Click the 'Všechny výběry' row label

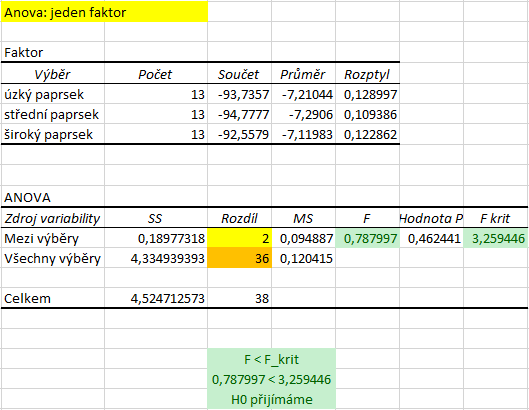pos(53,258)
